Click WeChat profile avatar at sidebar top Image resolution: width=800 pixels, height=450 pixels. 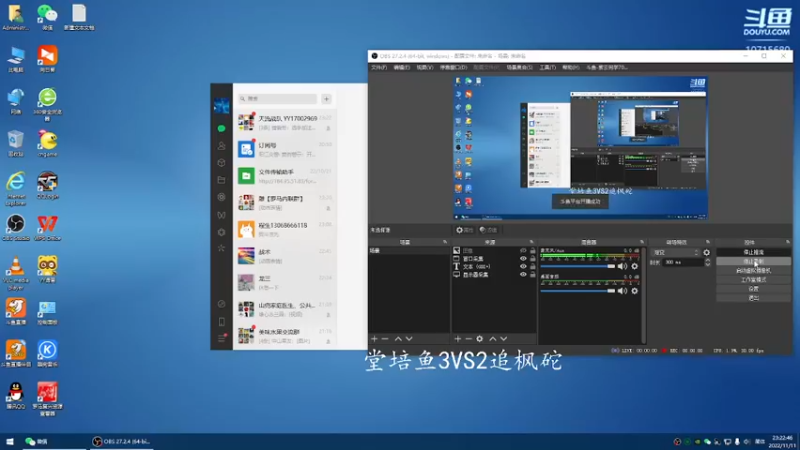click(x=221, y=106)
